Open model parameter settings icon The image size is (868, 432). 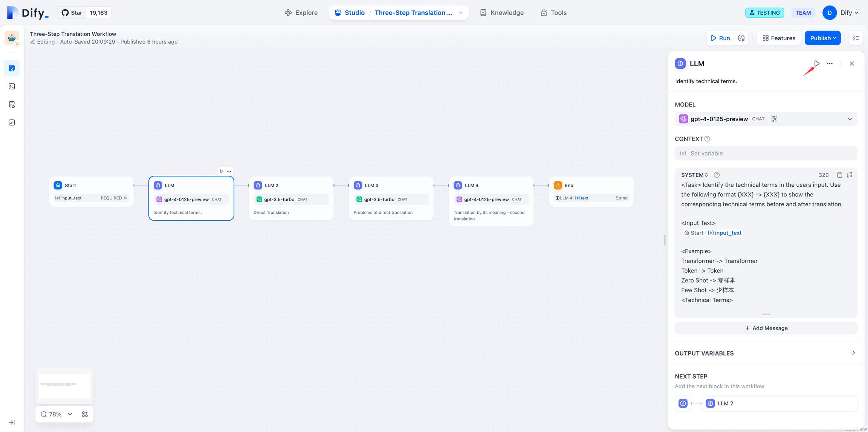coord(774,119)
